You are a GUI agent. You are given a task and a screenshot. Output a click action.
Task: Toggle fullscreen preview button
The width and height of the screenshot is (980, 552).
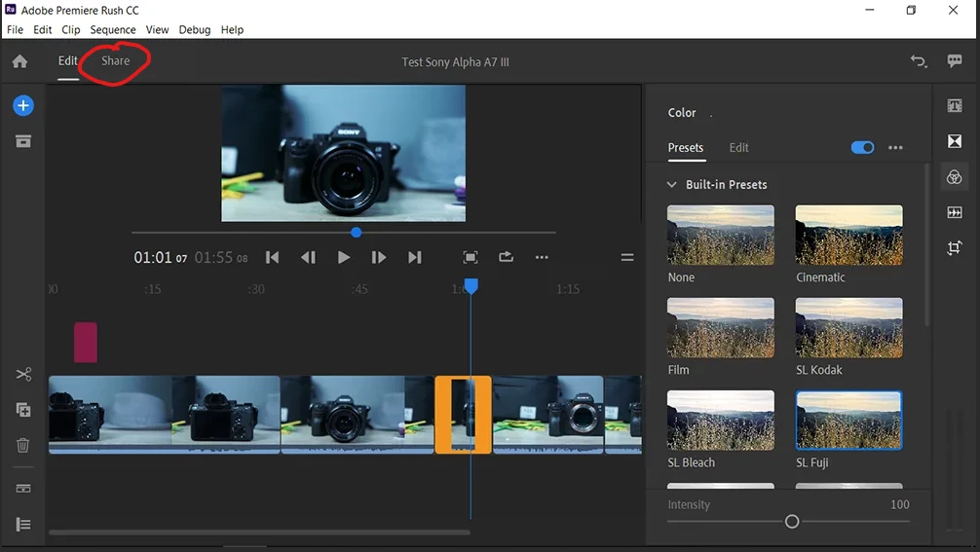(x=471, y=257)
